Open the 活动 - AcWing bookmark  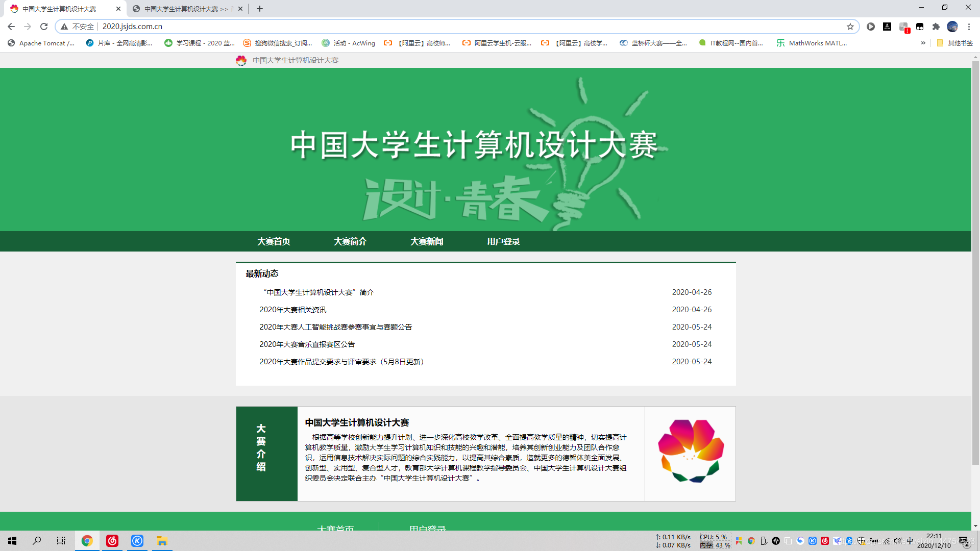pos(349,43)
